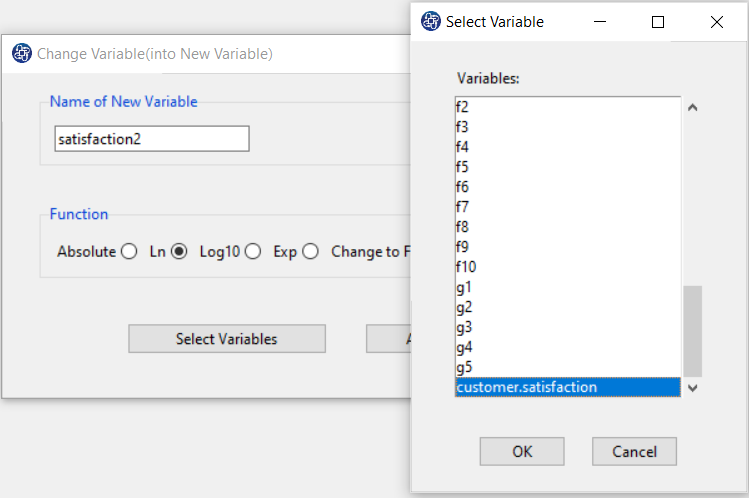
Task: Minimize the Select Variable window
Action: [599, 21]
